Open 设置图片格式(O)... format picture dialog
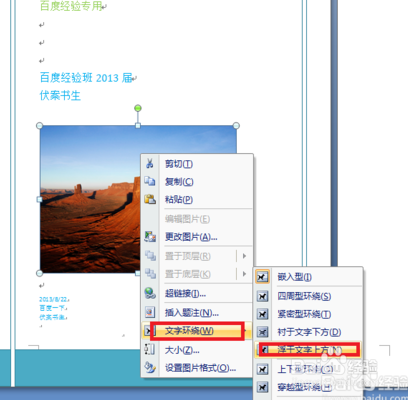This screenshot has width=408, height=400. [197, 368]
